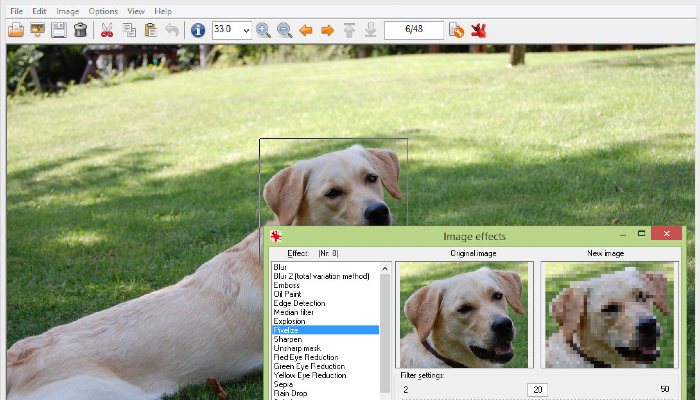Select the highlighted Pixelize effect
This screenshot has width=700, height=400.
pyautogui.click(x=325, y=330)
